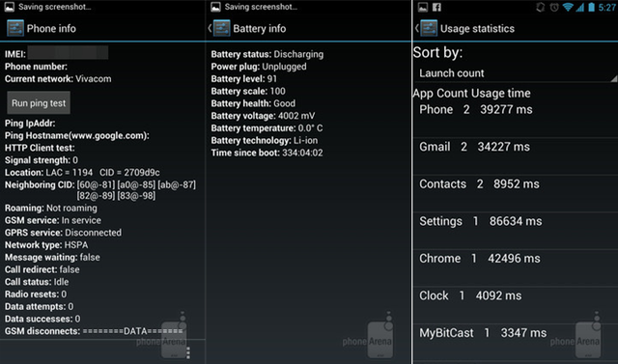Open the three-dot overflow menu in Phone info

[188, 352]
